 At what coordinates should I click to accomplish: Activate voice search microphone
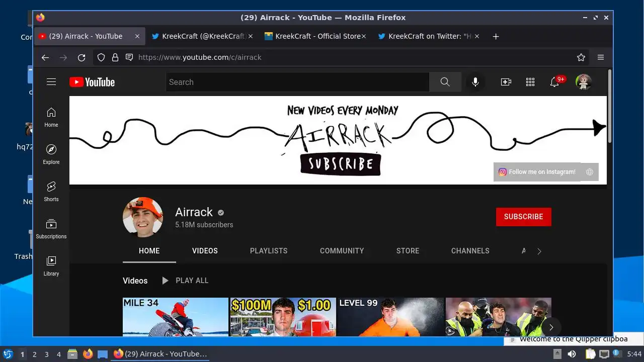pos(475,82)
